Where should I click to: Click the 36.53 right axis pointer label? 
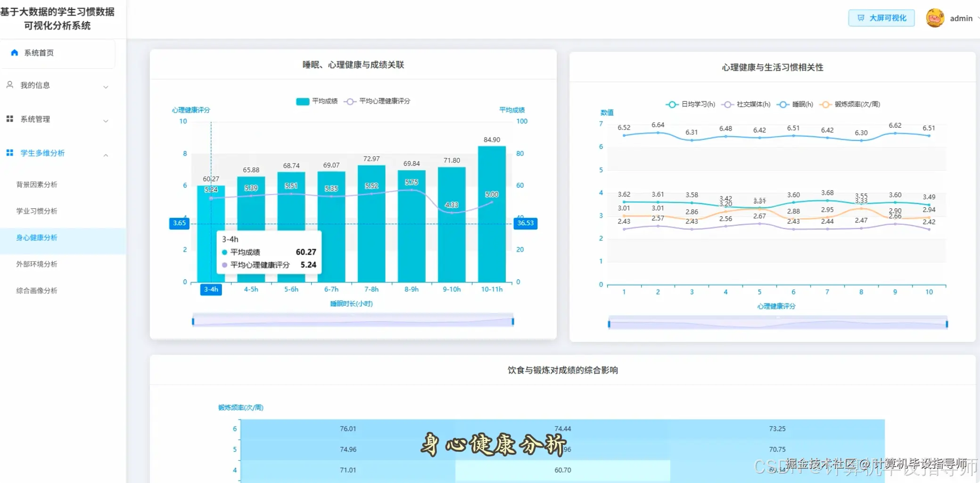click(526, 223)
